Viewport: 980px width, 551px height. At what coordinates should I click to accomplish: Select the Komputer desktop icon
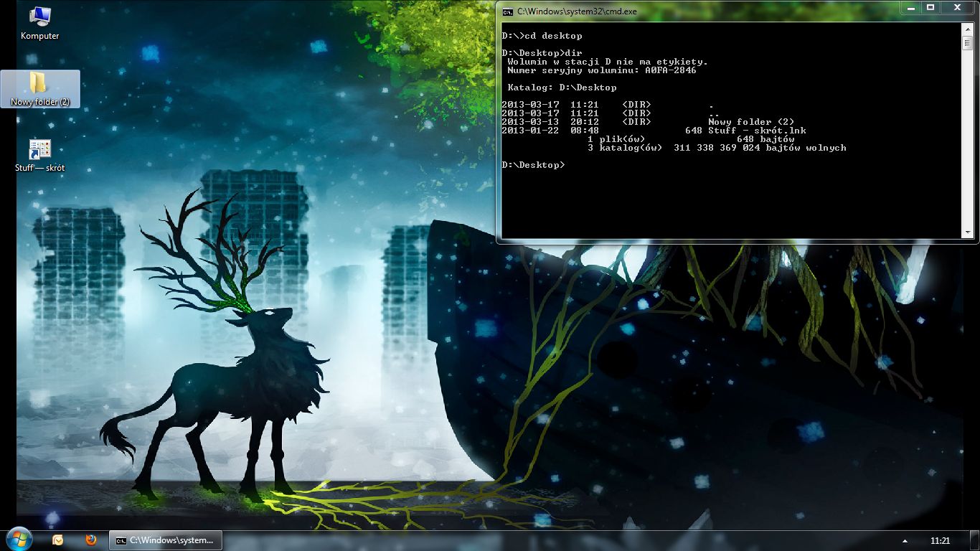tap(39, 23)
